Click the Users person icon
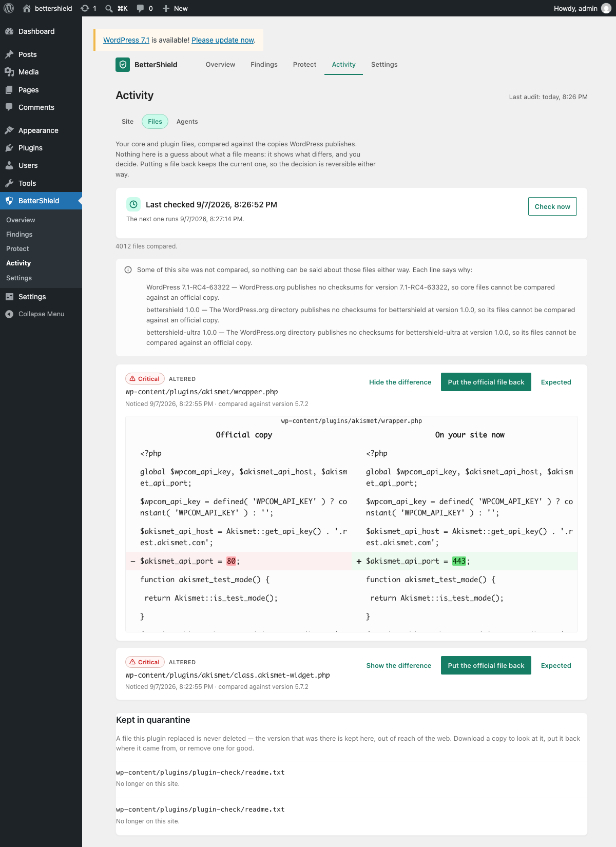The image size is (616, 847). (9, 165)
